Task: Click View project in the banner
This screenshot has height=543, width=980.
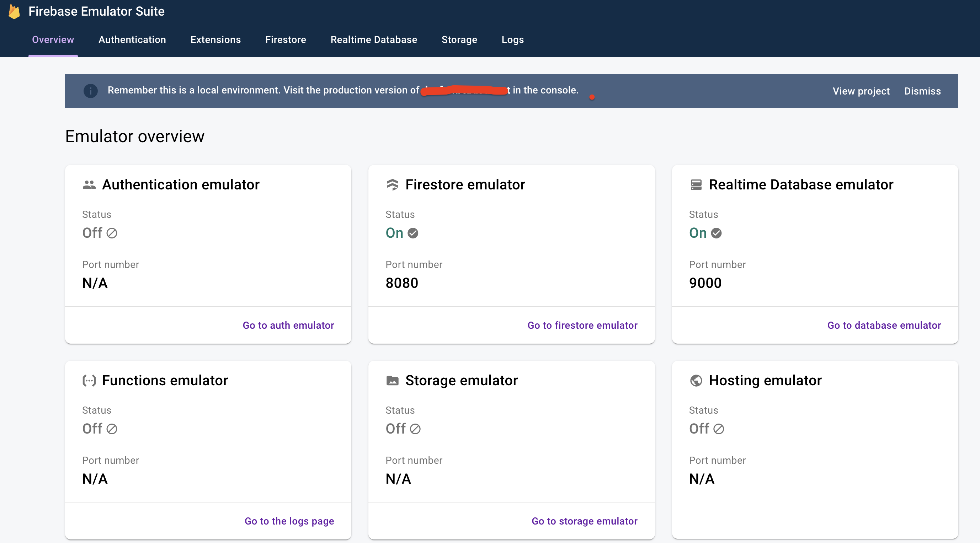Action: point(861,91)
